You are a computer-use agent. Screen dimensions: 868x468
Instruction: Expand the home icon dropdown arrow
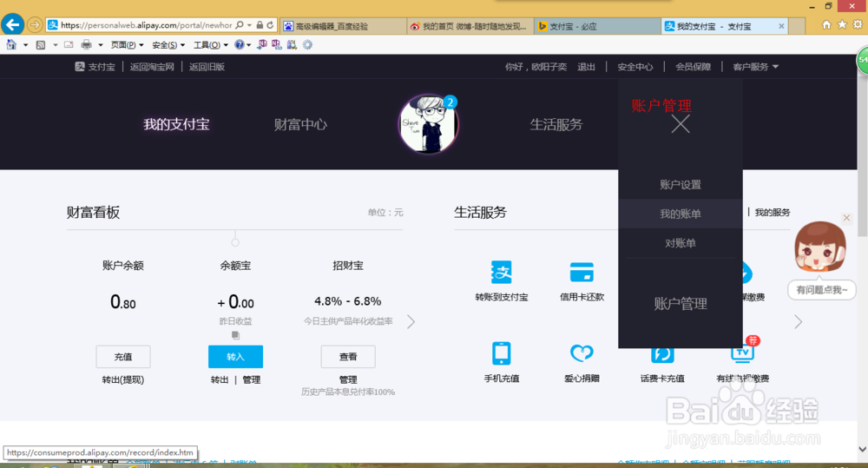tap(25, 45)
